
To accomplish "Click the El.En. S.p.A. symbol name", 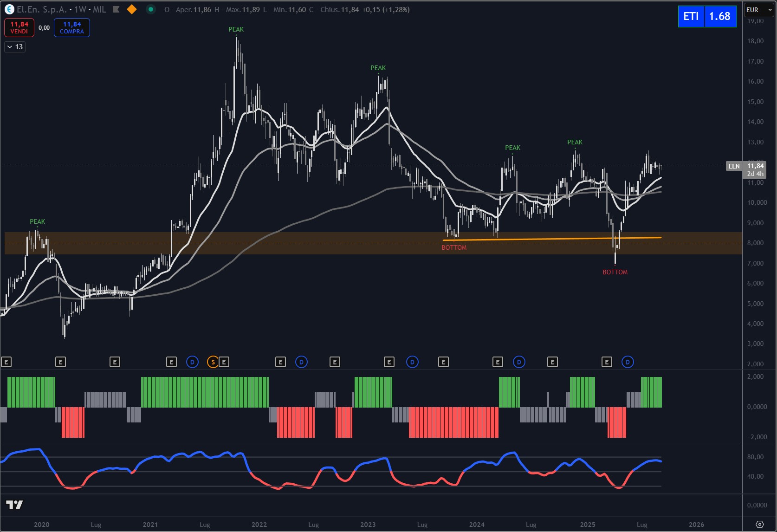I will (42, 9).
